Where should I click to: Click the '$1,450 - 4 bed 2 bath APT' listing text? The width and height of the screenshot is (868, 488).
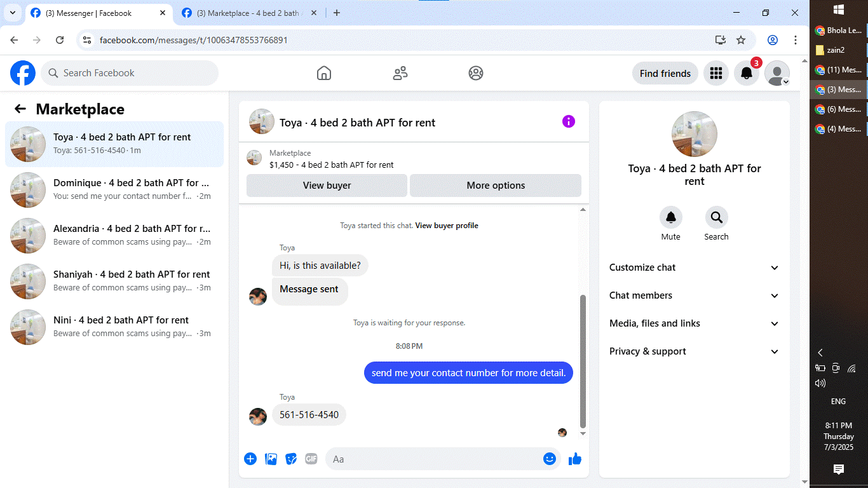332,165
